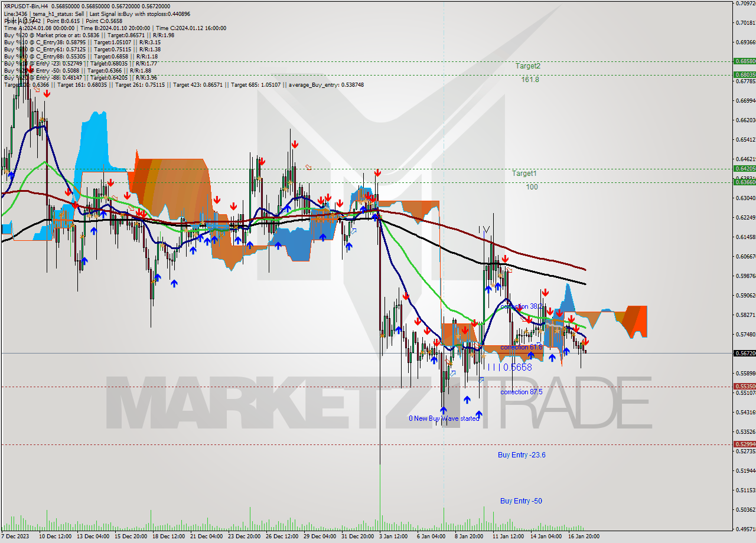Click the '7 Dec 2023' date label
The width and height of the screenshot is (756, 543).
coord(15,537)
